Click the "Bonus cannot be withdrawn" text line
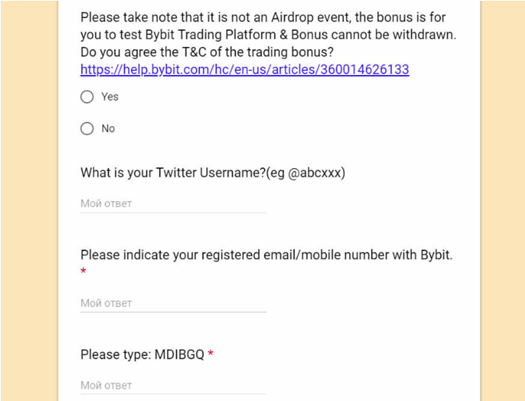Viewport: 525px width, 401px height. [268, 35]
